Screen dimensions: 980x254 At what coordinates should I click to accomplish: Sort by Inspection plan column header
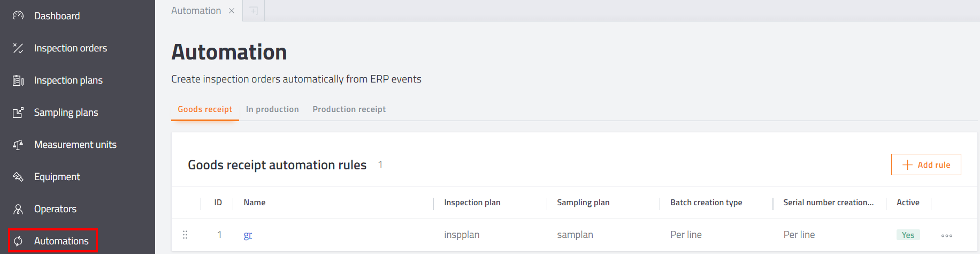pos(472,203)
